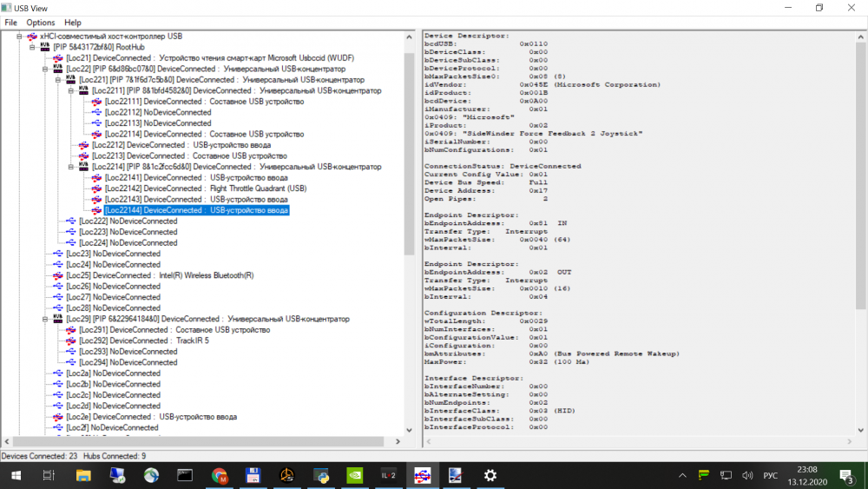Screen dimensions: 868x489
Task: Click the xHCI host controller icon
Action: (x=32, y=36)
